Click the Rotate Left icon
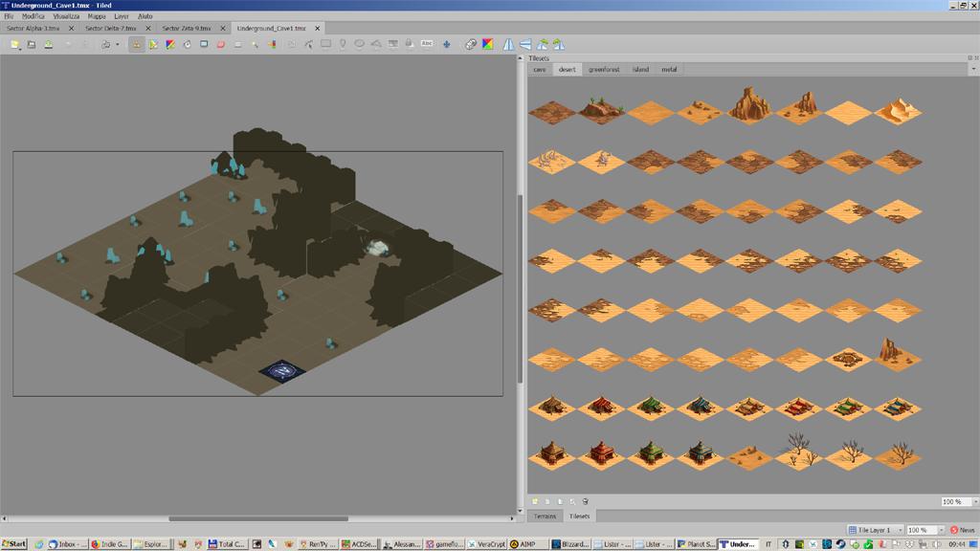This screenshot has height=551, width=980. point(543,44)
